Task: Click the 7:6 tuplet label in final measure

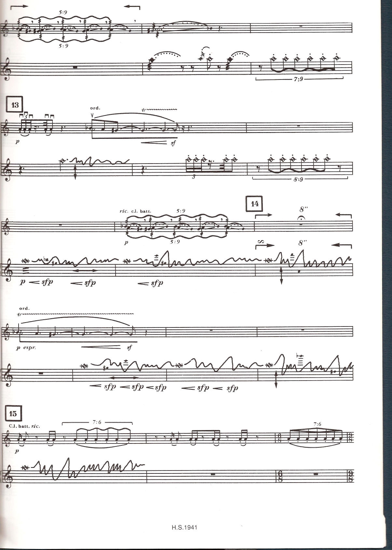Action: pos(317,424)
